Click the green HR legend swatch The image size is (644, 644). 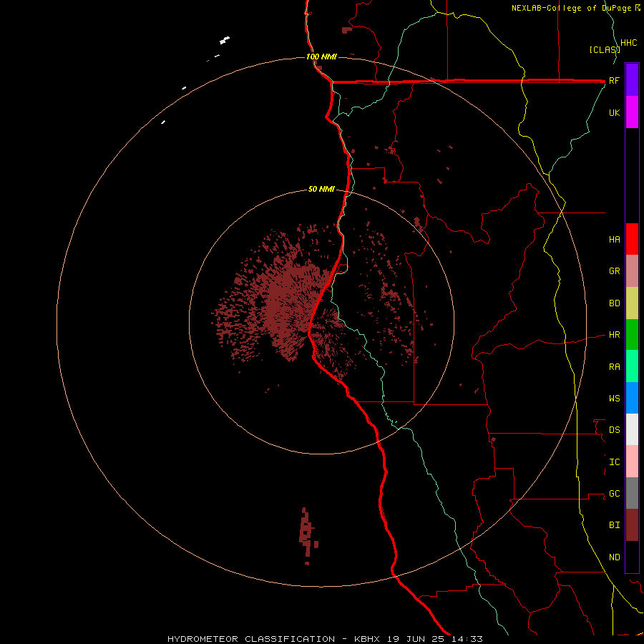pos(632,335)
